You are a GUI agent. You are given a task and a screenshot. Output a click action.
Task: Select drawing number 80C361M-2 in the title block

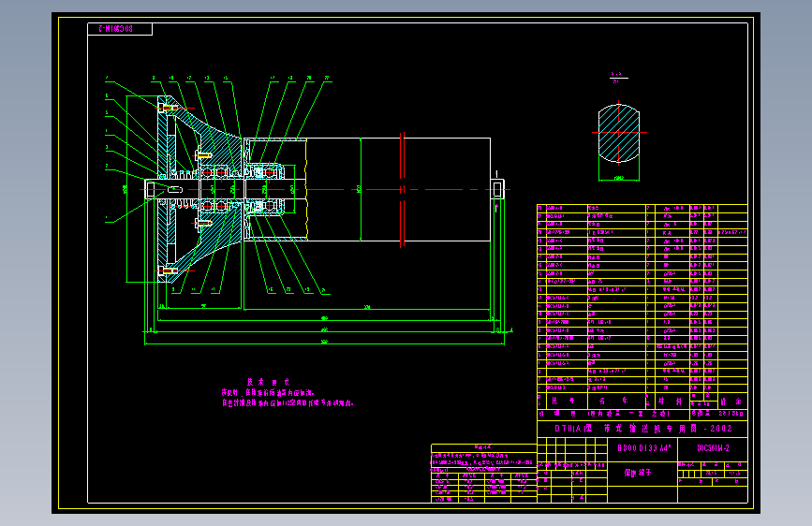point(713,448)
